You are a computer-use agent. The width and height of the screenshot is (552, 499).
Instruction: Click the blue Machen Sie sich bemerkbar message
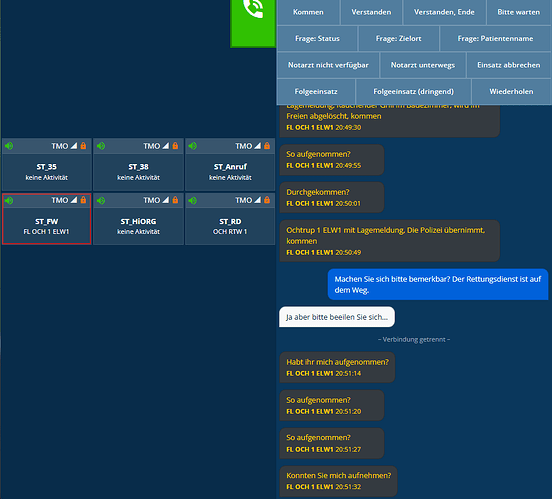tap(438, 285)
